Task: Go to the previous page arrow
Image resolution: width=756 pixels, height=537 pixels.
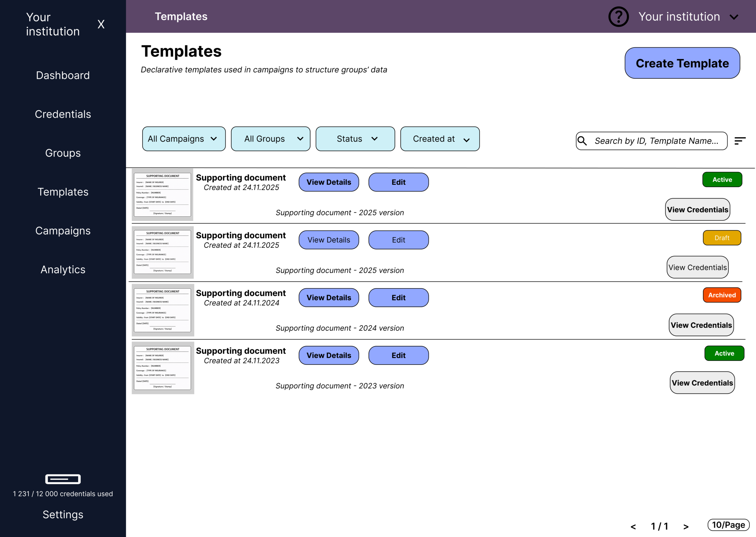Action: click(633, 526)
